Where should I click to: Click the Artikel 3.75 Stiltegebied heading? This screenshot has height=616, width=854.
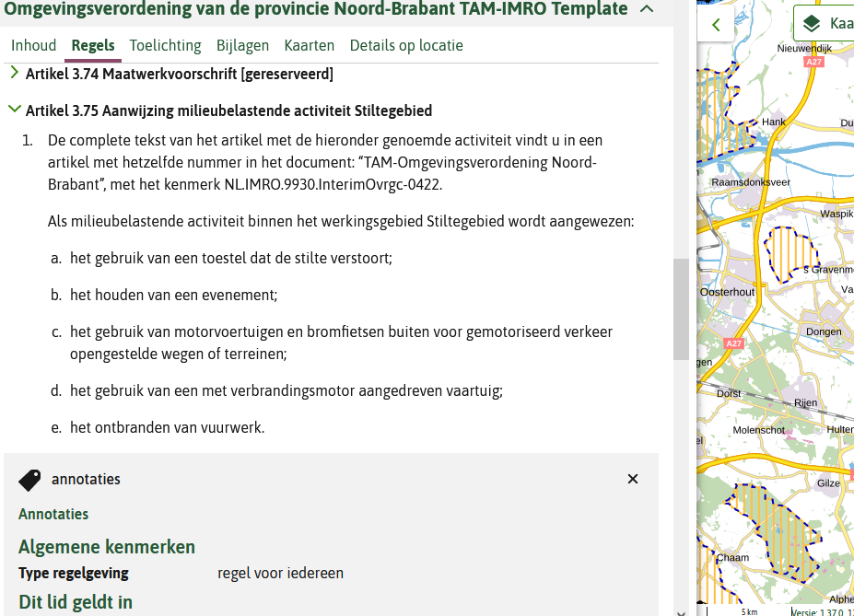(228, 110)
